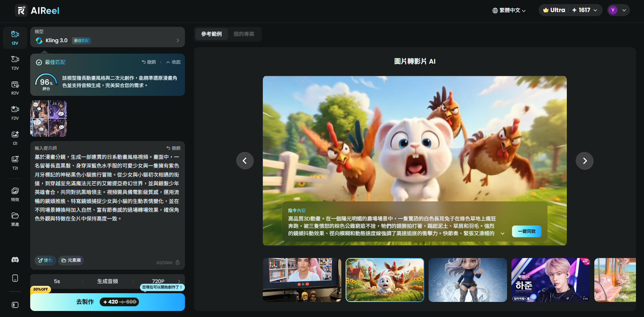Click the mobile app icon in the sidebar
644x317 pixels.
coord(15,278)
